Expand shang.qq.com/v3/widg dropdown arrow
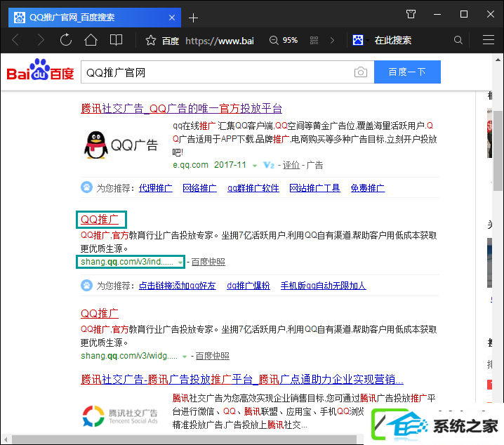This screenshot has width=504, height=445. click(184, 357)
